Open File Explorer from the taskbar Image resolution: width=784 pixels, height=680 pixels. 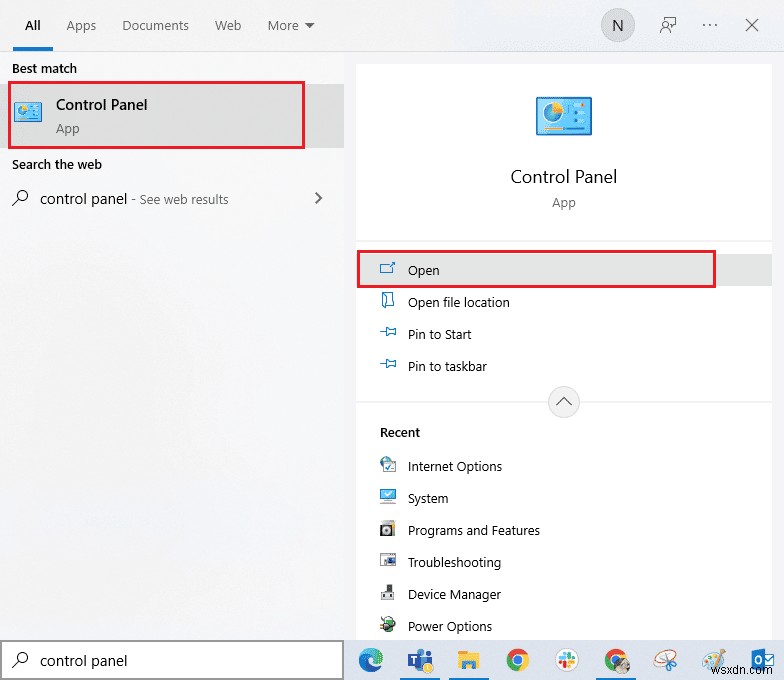[x=468, y=660]
